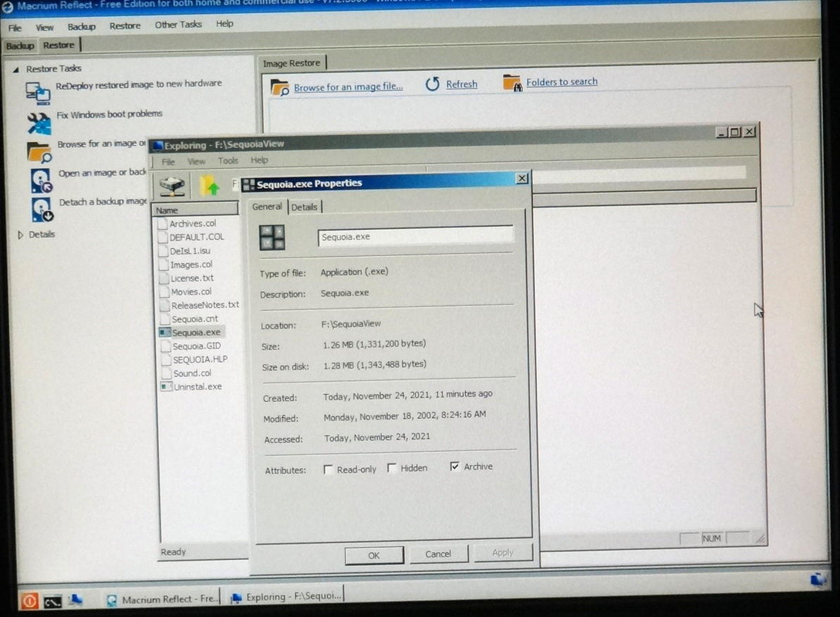Select DEFAULT.COL in file list
This screenshot has height=617, width=840.
coord(196,237)
